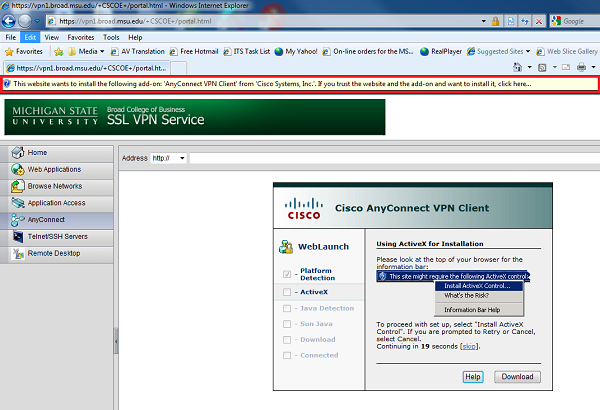Open the Help menu

coord(135,37)
